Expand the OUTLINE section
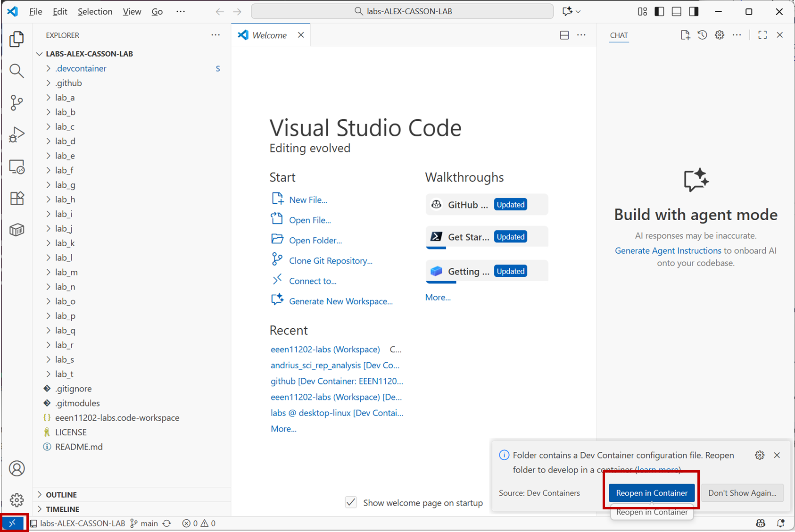Viewport: 795px width, 532px height. tap(61, 495)
